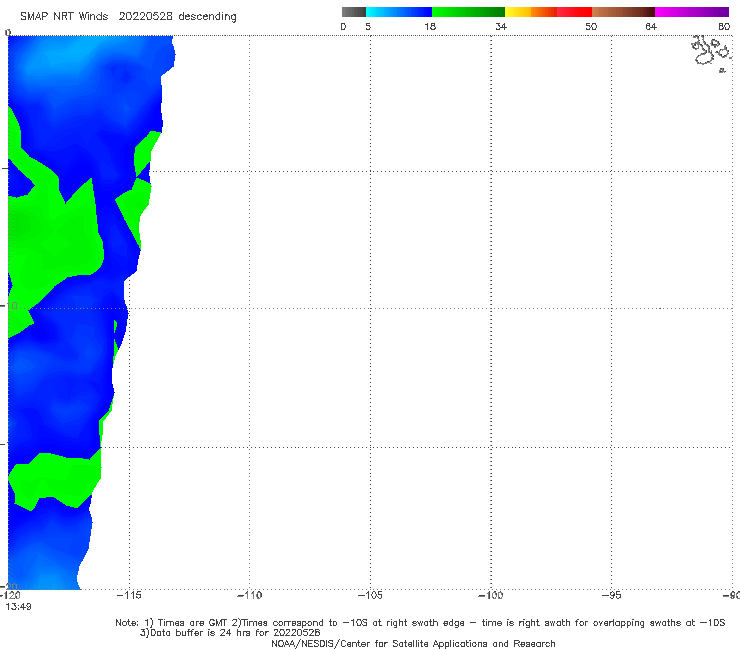Image resolution: width=740 pixels, height=650 pixels.
Task: Click the light-blue segment of the color bar
Action: click(x=399, y=12)
